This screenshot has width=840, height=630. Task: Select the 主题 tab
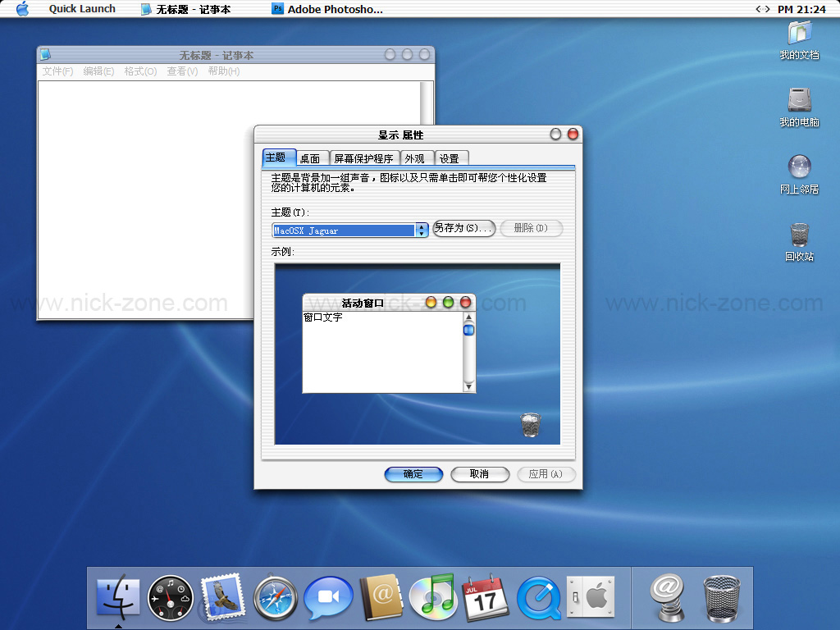click(x=279, y=157)
